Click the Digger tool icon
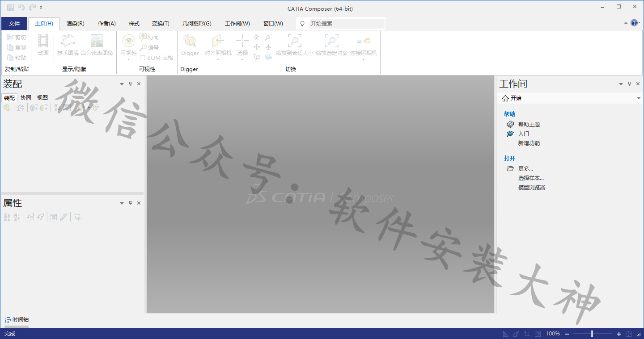 pos(190,41)
